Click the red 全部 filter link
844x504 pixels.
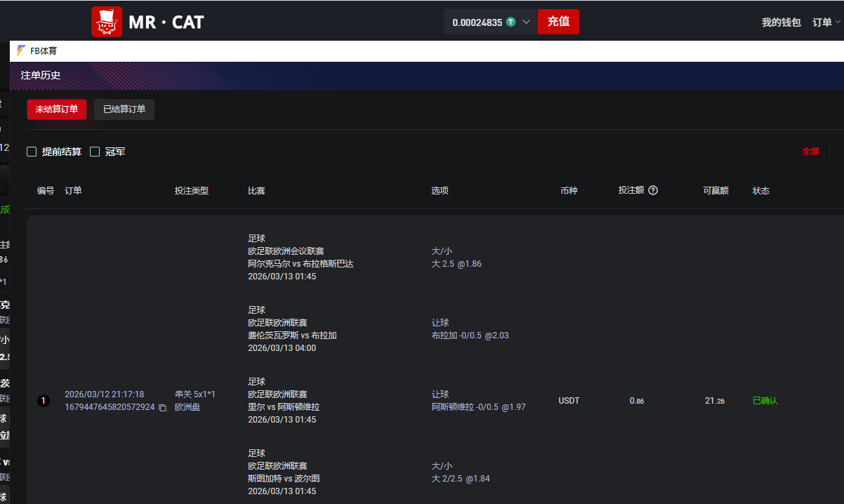tap(810, 151)
